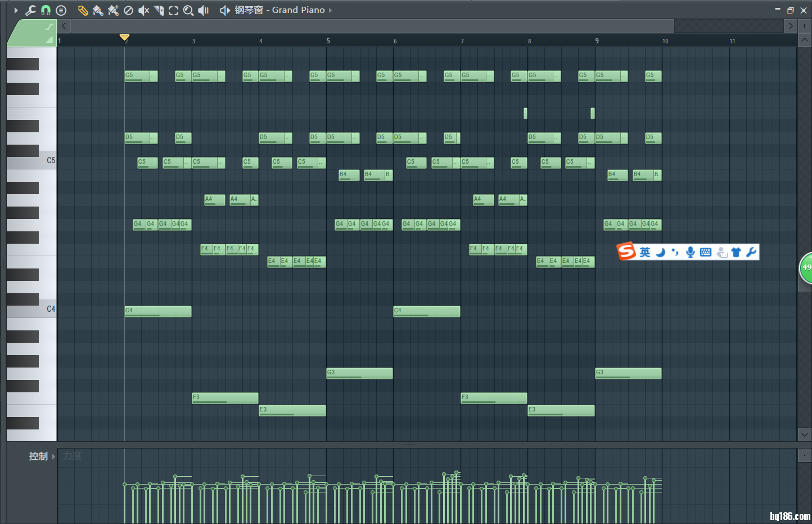Click the playhead marker at bar 2
The width and height of the screenshot is (812, 524).
(x=125, y=38)
